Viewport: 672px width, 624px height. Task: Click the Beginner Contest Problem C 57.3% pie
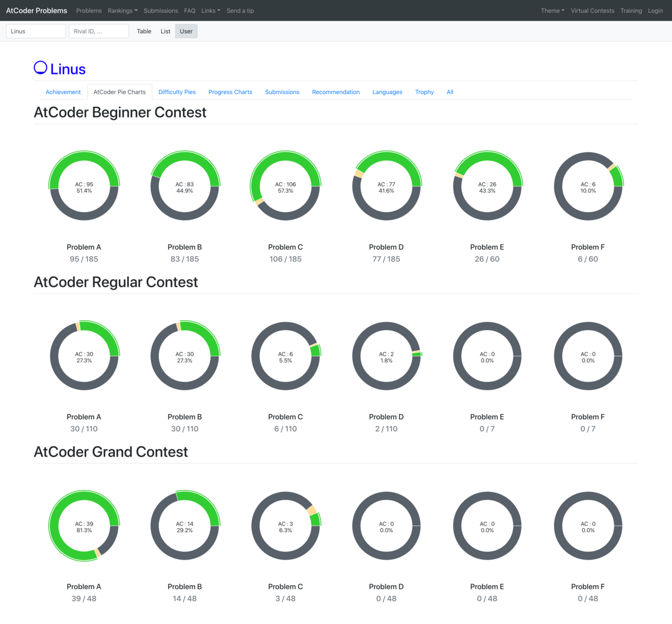click(286, 186)
